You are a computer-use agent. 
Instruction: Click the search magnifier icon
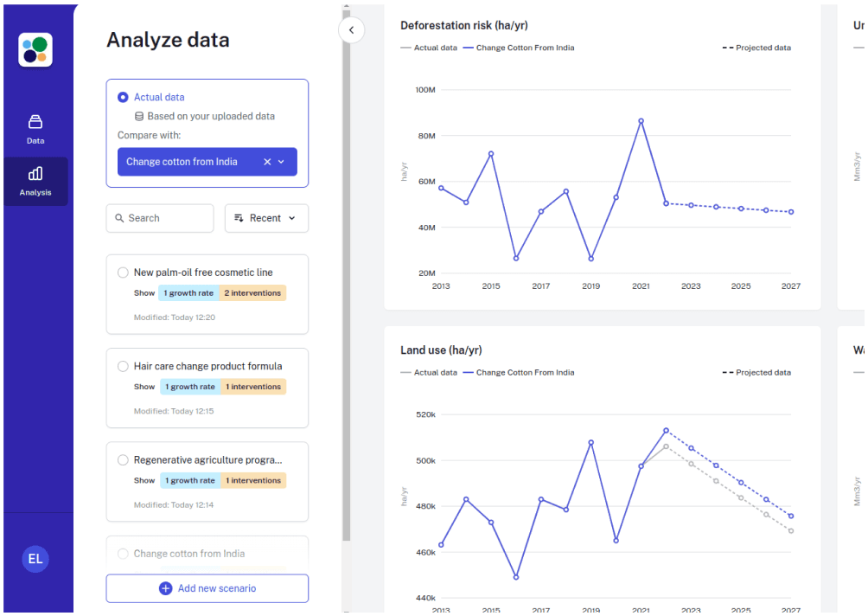click(x=119, y=218)
